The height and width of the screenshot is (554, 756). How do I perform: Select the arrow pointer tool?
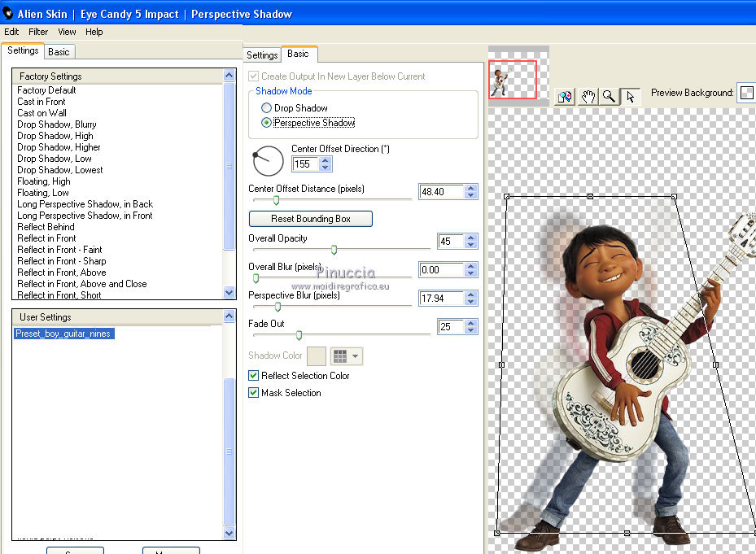[631, 97]
